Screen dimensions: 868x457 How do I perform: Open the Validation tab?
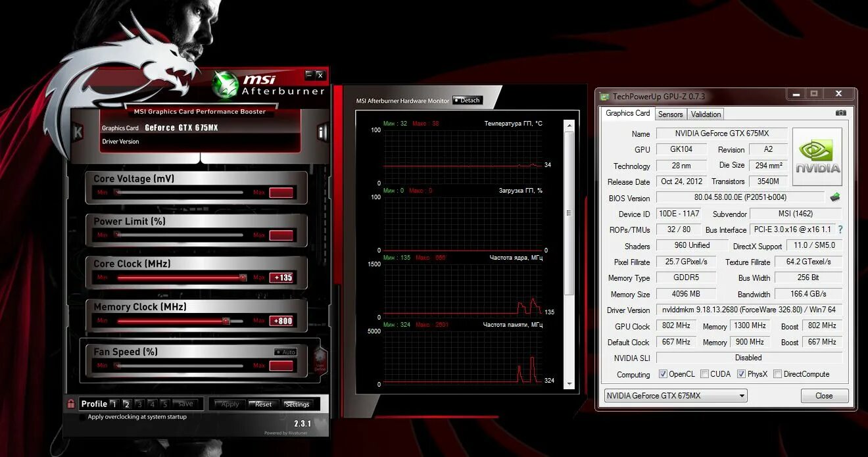click(x=706, y=114)
